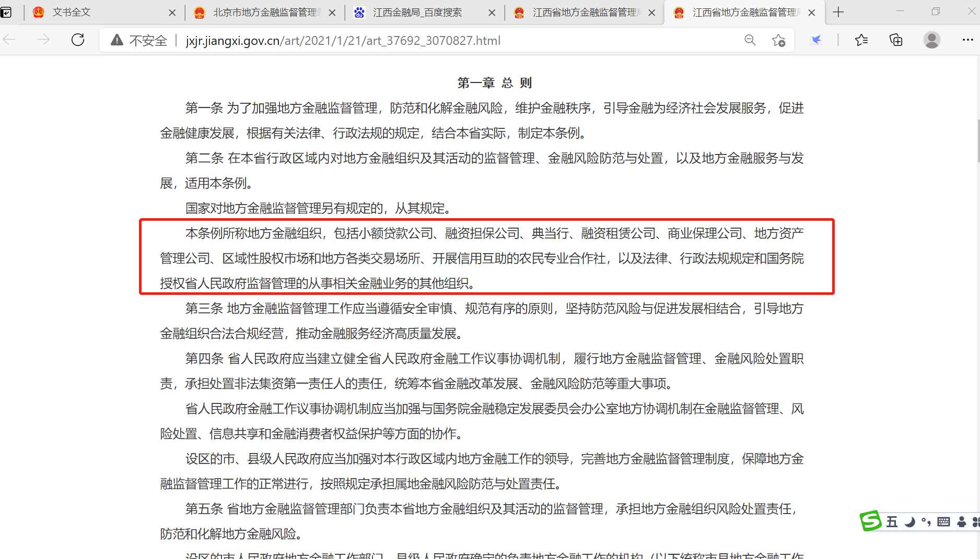The height and width of the screenshot is (559, 980).
Task: Toggle Sogou 五 Wubi input mode
Action: point(892,522)
